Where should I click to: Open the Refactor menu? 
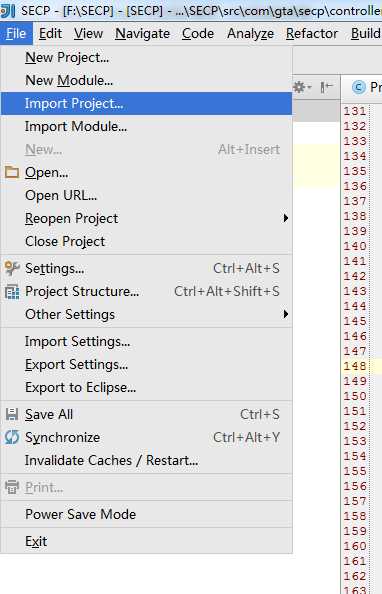pyautogui.click(x=312, y=34)
